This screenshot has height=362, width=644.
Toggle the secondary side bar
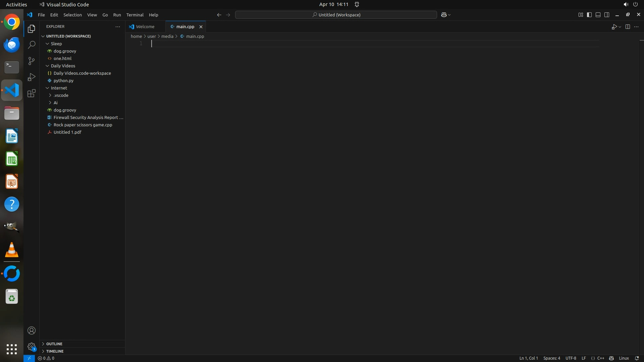607,15
